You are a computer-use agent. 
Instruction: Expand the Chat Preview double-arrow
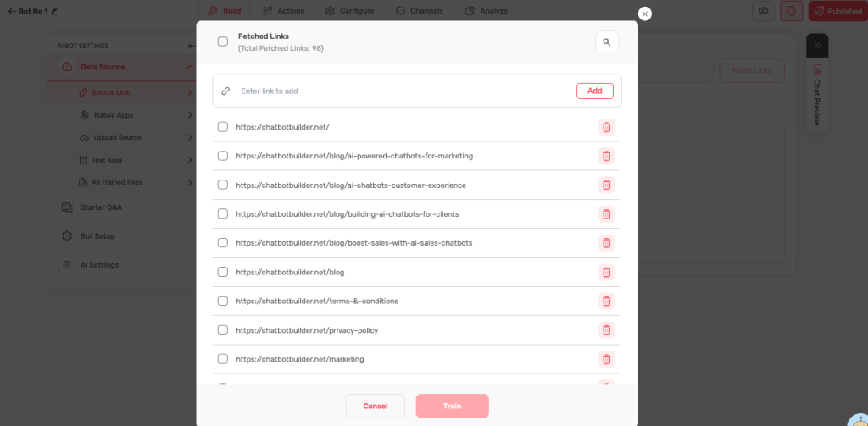(x=817, y=46)
